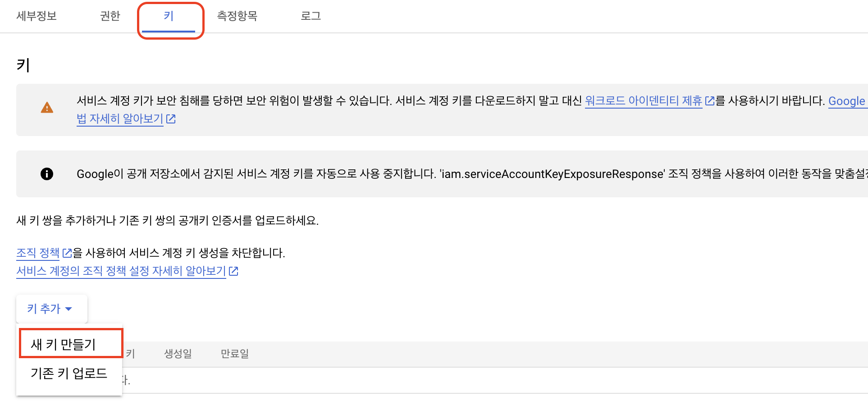This screenshot has width=868, height=419.
Task: Go to the 로그 tab
Action: pos(311,16)
